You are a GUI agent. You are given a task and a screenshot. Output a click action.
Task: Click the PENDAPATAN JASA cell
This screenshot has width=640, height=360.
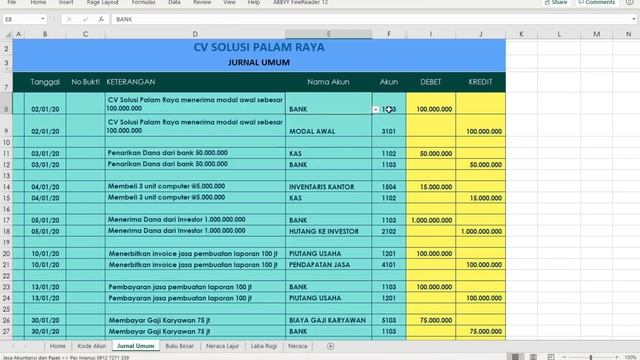pyautogui.click(x=329, y=265)
